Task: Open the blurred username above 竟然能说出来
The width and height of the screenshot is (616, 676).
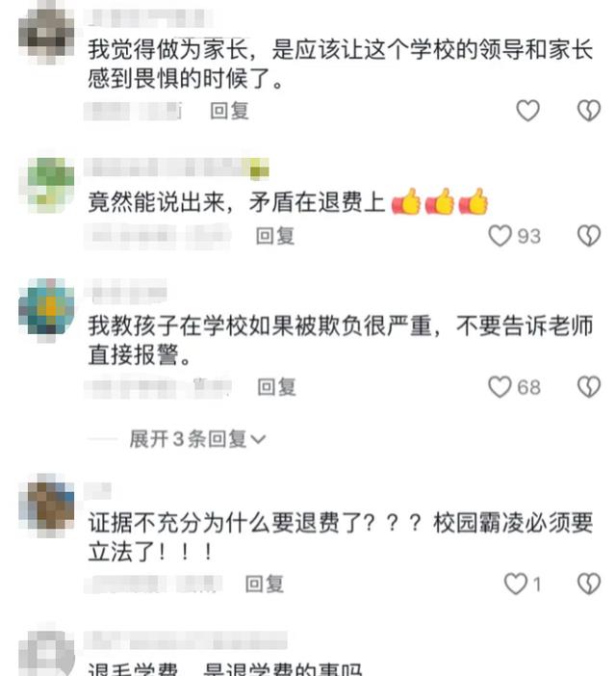Action: [x=176, y=168]
